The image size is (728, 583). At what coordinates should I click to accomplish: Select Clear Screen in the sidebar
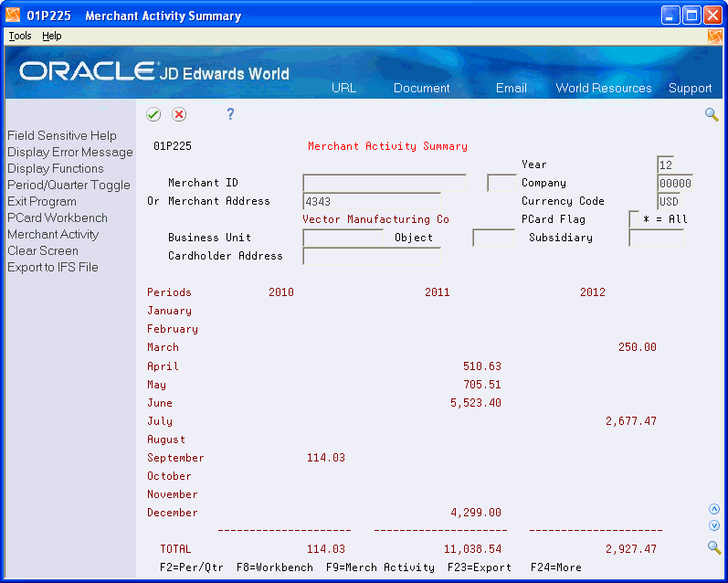tap(43, 250)
